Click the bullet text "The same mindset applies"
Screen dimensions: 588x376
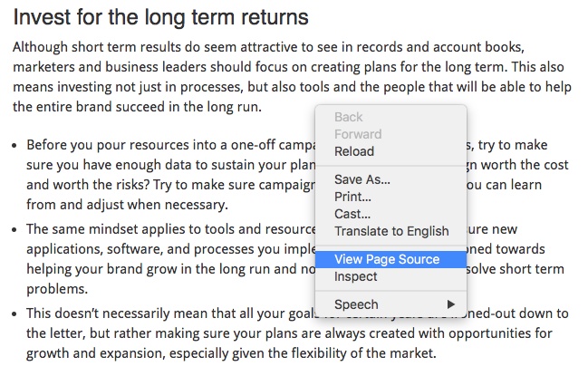[x=163, y=229]
